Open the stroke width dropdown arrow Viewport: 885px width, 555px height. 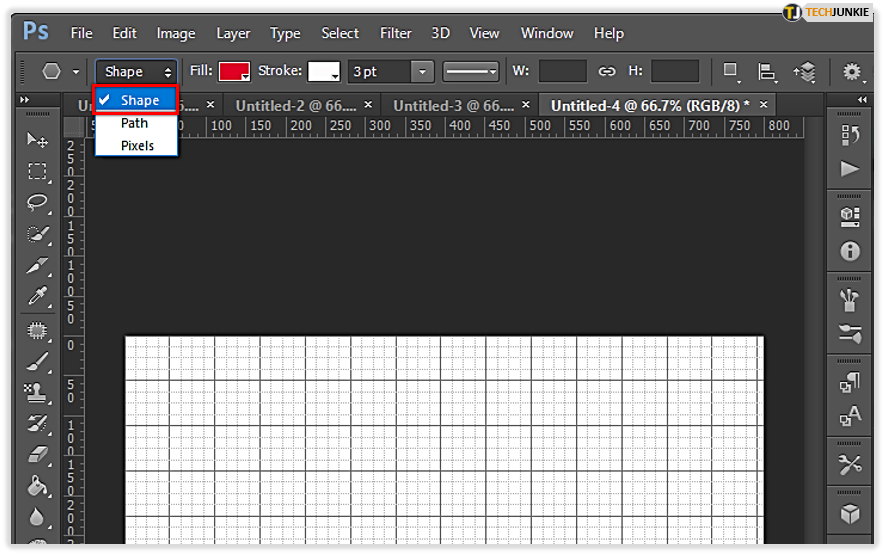coord(422,72)
